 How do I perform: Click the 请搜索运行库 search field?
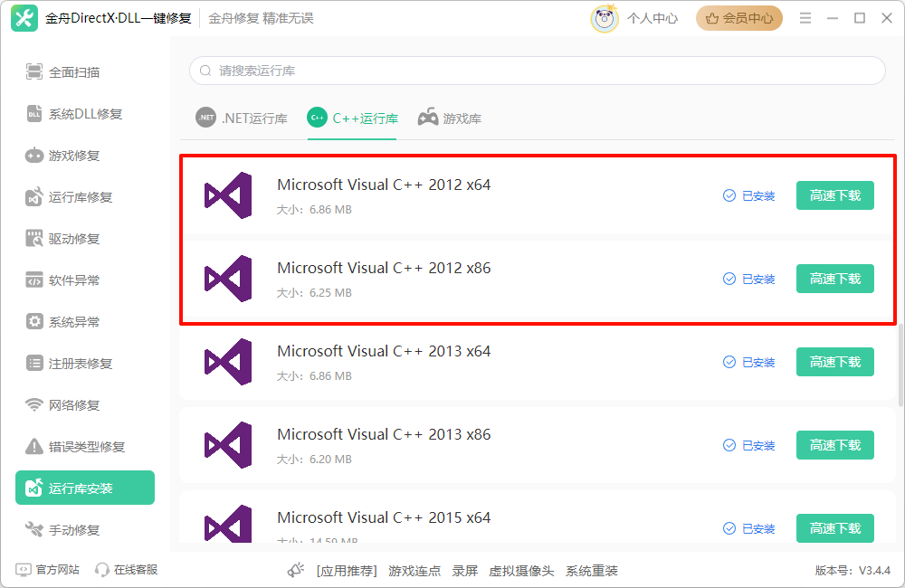[x=537, y=71]
